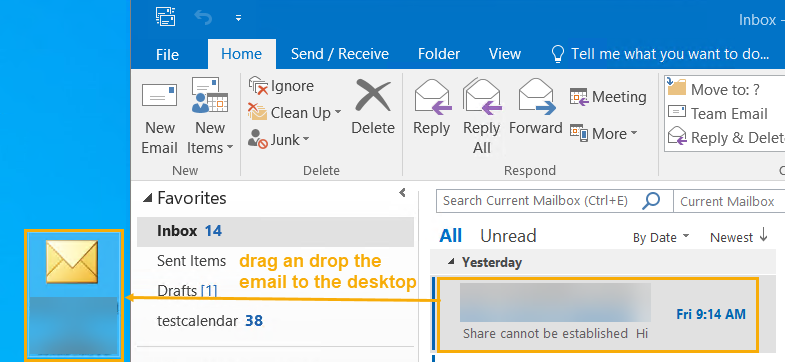Open the Inbox folder
This screenshot has width=785, height=362.
275,231
